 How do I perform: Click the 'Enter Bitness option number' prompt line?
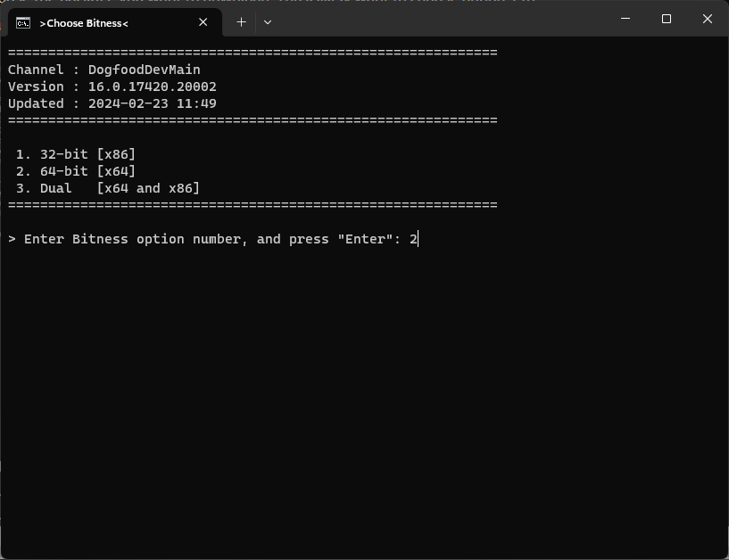pyautogui.click(x=213, y=239)
